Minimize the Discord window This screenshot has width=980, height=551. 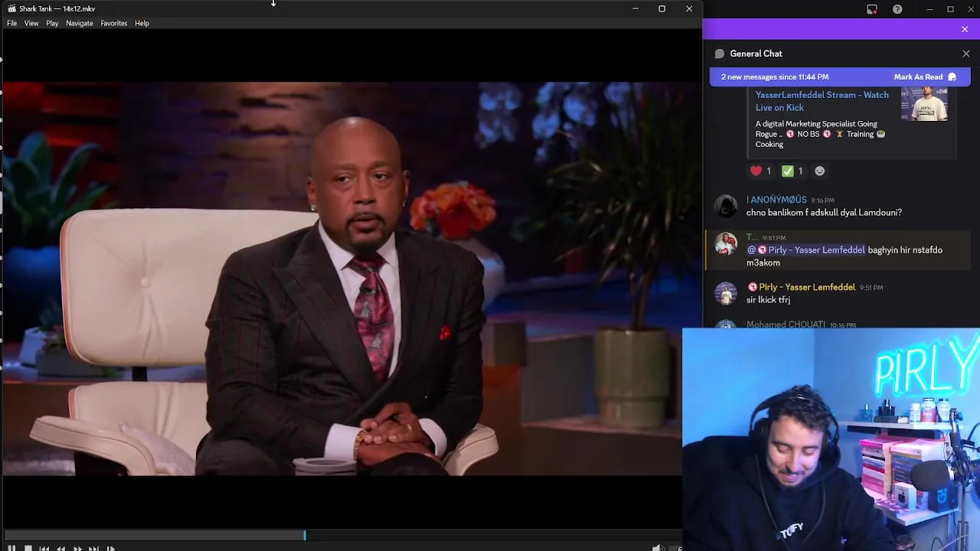(x=929, y=9)
